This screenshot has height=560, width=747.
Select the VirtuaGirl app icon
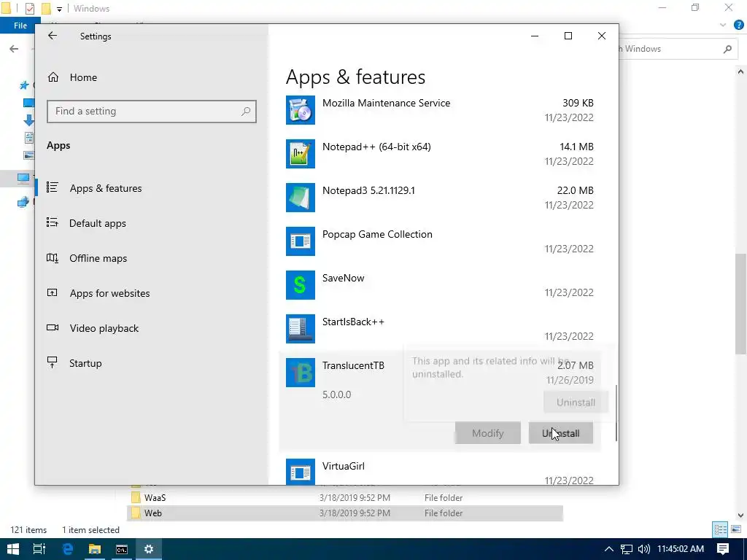300,472
